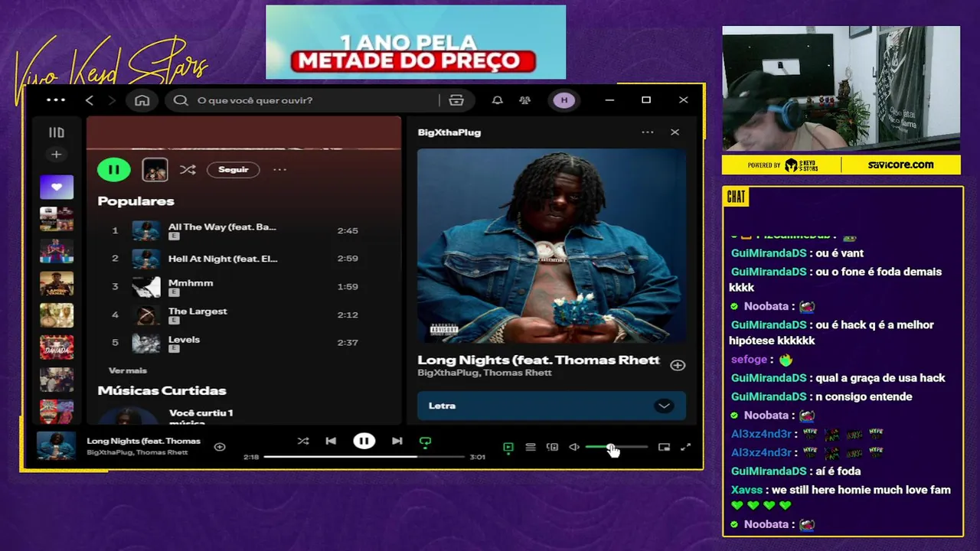980x551 pixels.
Task: Open the connect to device icon
Action: pos(552,447)
